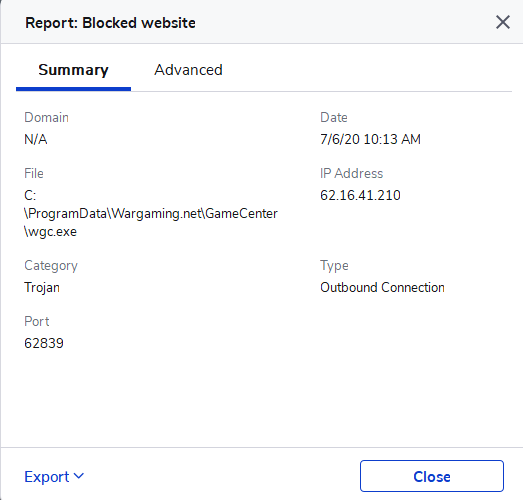Screen dimensions: 523x500
Task: Switch to the Advanced tab
Action: pos(188,70)
